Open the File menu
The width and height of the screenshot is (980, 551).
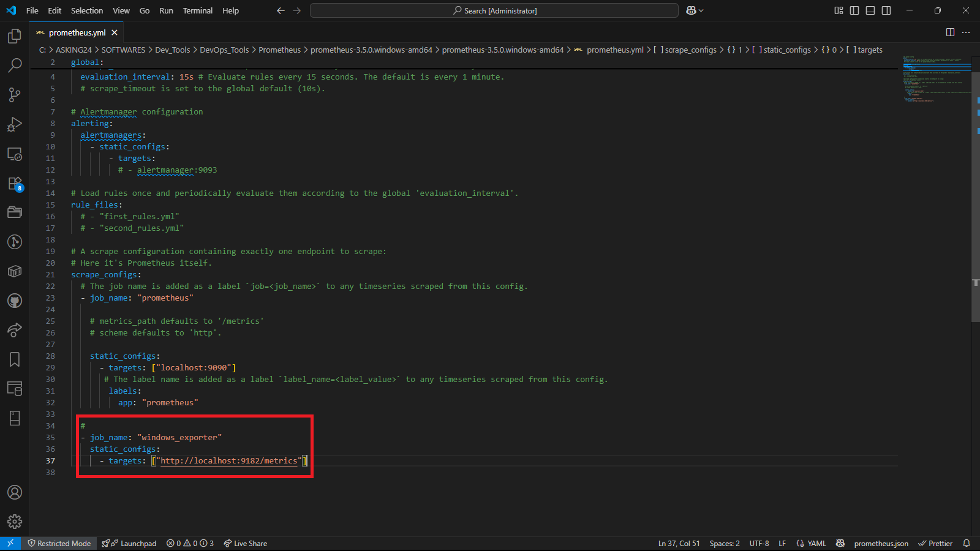point(32,10)
